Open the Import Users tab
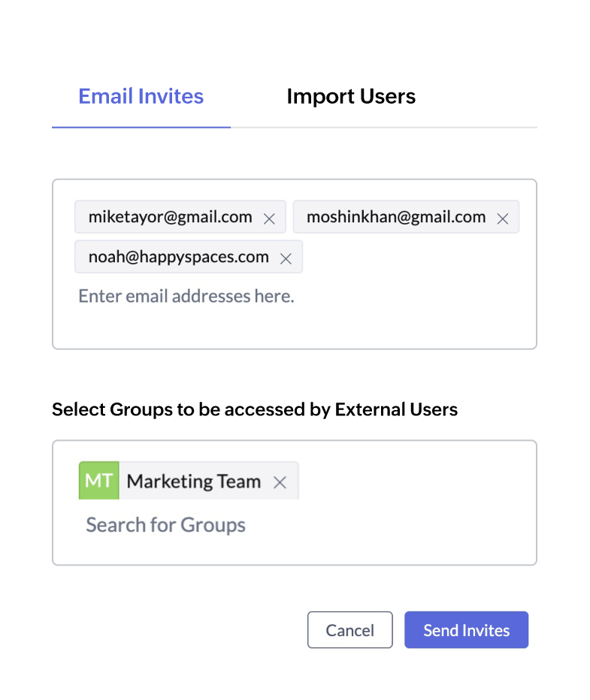The height and width of the screenshot is (700, 590). (351, 97)
